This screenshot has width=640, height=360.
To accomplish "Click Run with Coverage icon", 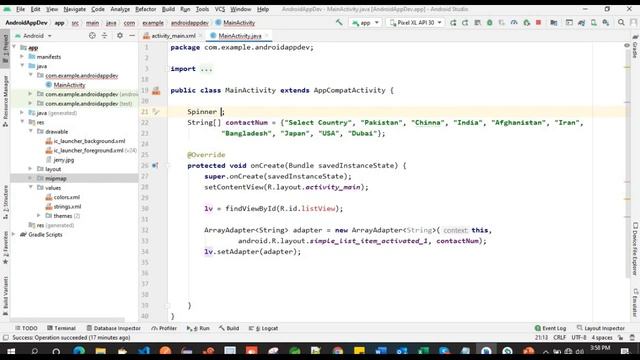I will point(502,23).
